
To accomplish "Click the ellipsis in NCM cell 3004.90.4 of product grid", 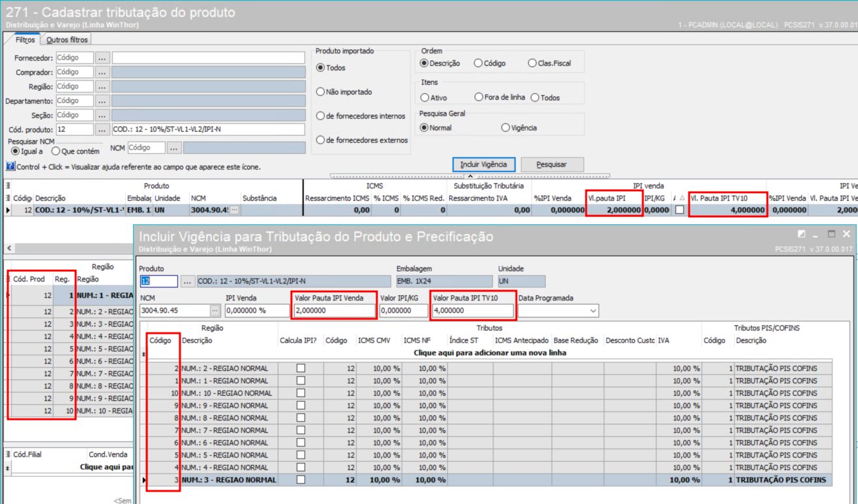I will (x=234, y=210).
